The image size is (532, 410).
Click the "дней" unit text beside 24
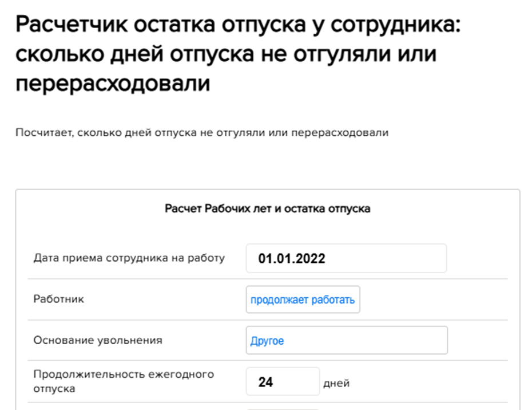336,383
